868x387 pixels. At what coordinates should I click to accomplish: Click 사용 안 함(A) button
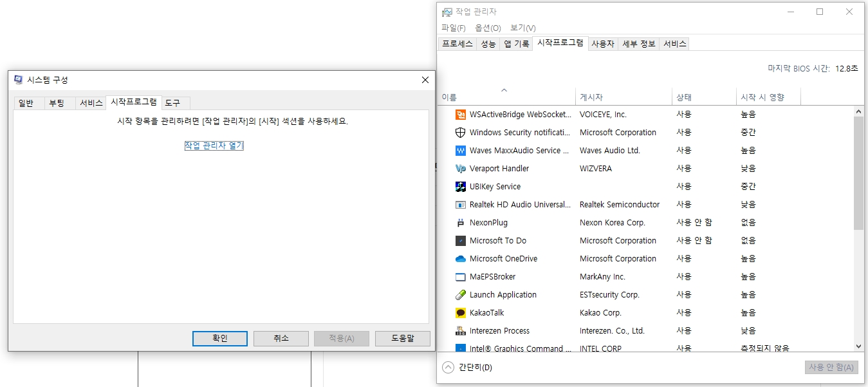pos(831,367)
